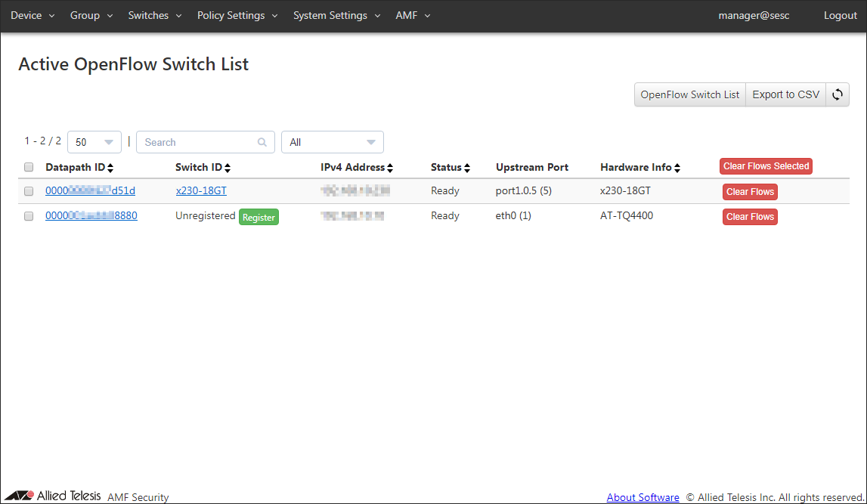Sort by IPv4 Address arrows
This screenshot has width=867, height=504.
point(390,168)
